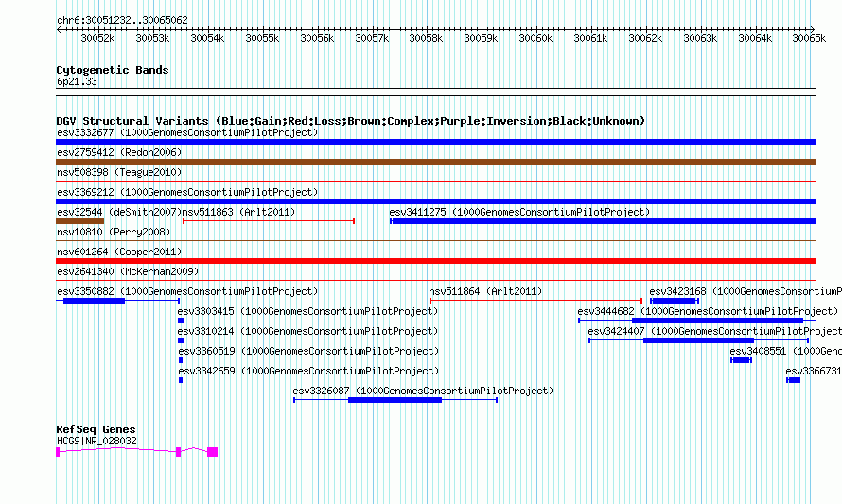Select the Cytogenetic Bands track heading
Image resolution: width=842 pixels, height=504 pixels.
pos(113,70)
